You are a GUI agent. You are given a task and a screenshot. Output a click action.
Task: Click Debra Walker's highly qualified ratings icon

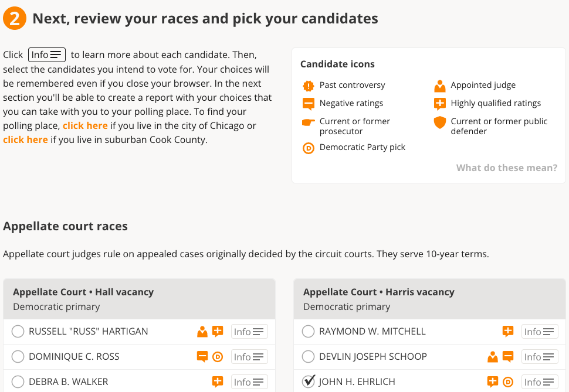pyautogui.click(x=218, y=382)
